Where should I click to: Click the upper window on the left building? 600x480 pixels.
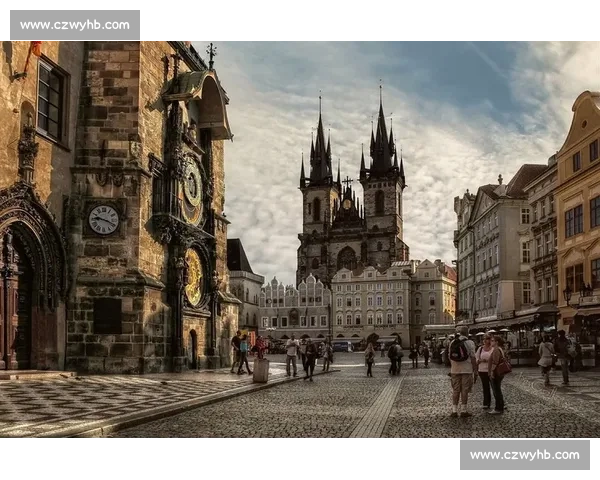click(50, 100)
